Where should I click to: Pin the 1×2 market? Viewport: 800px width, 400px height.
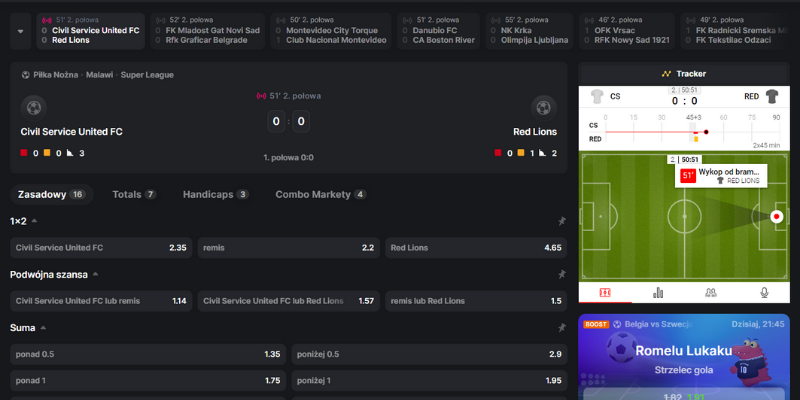(562, 221)
